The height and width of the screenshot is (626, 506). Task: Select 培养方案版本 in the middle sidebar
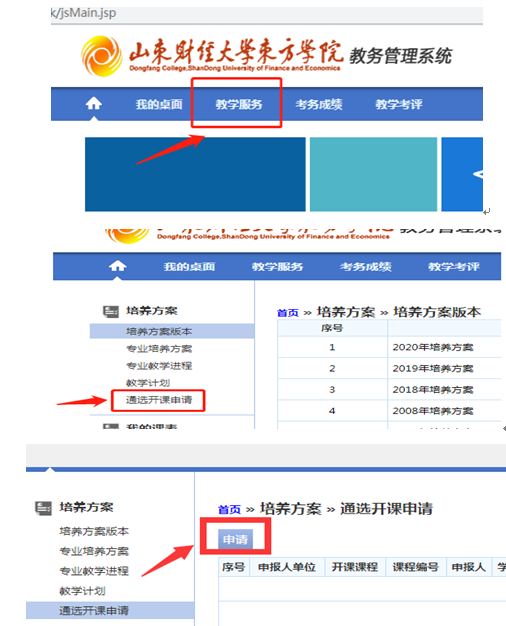click(159, 331)
